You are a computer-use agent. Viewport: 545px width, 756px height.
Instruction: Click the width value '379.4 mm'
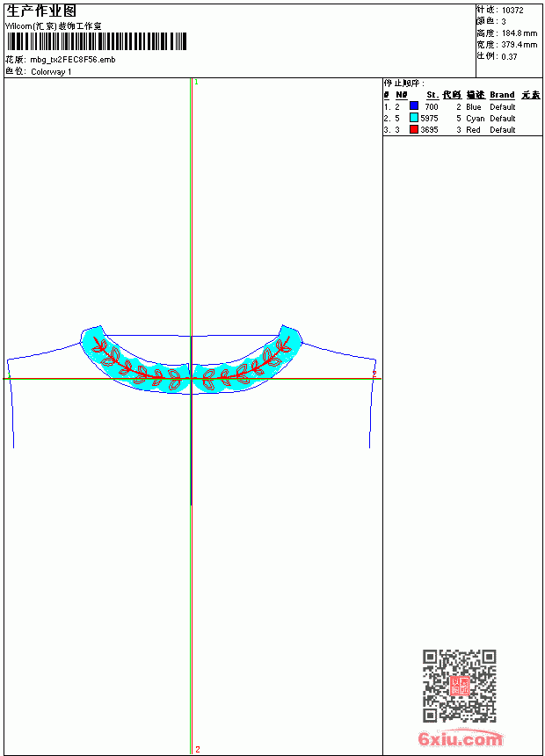pyautogui.click(x=519, y=45)
